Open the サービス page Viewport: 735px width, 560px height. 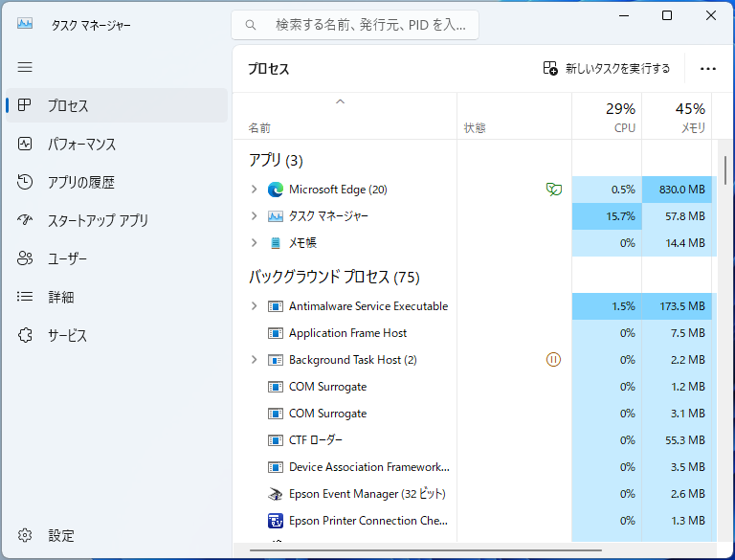click(x=117, y=335)
